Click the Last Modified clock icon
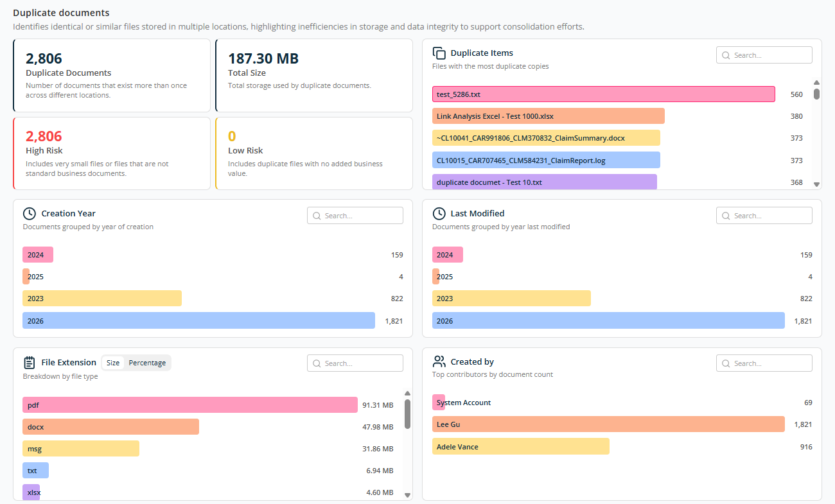The width and height of the screenshot is (835, 504). pos(439,214)
